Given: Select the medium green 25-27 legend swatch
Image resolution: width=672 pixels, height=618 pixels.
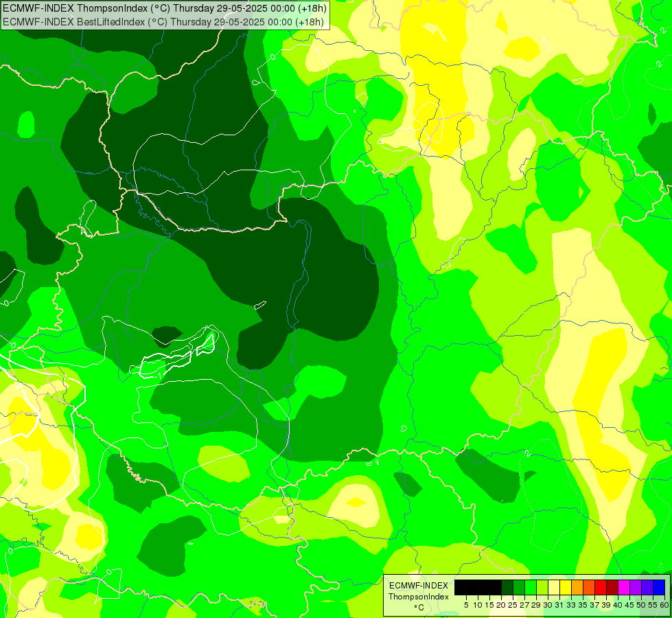Looking at the screenshot, I should pyautogui.click(x=519, y=587).
